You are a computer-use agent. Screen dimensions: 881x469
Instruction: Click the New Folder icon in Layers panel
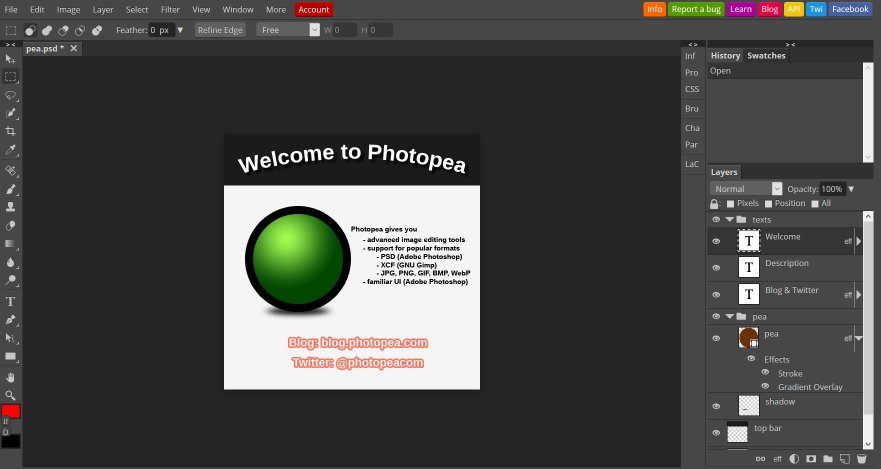point(828,459)
